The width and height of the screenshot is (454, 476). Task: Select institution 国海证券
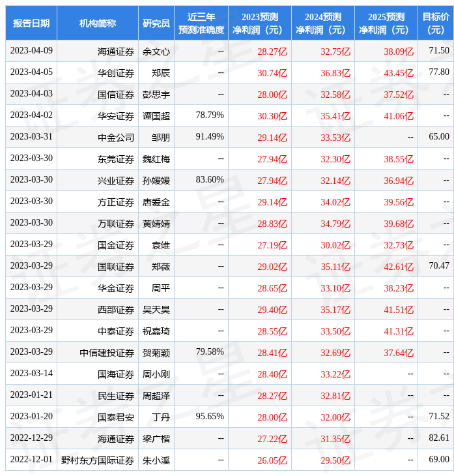[x=115, y=375]
